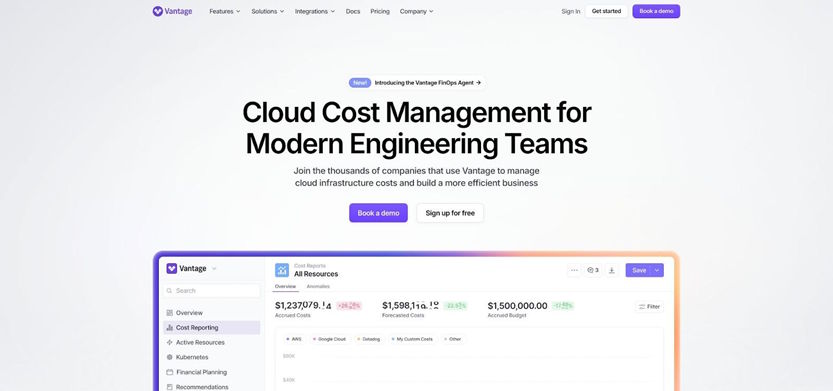This screenshot has height=391, width=833.
Task: Click the New! badge
Action: coord(360,83)
